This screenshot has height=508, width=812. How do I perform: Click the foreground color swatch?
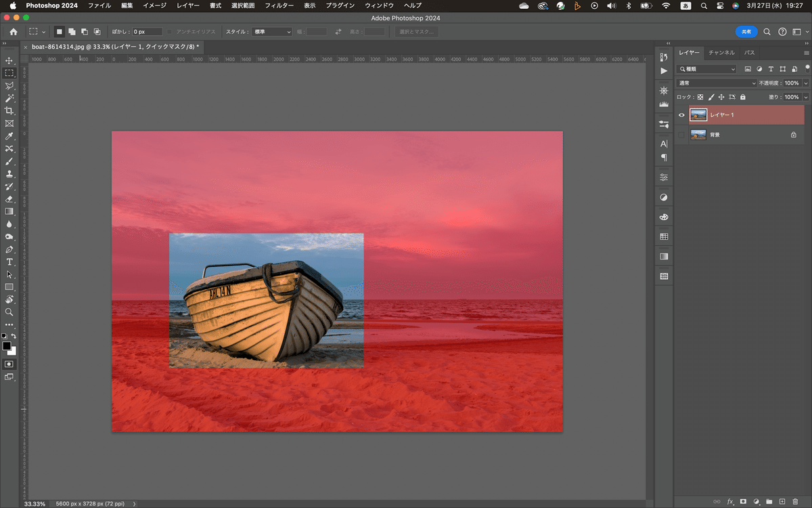pos(7,346)
